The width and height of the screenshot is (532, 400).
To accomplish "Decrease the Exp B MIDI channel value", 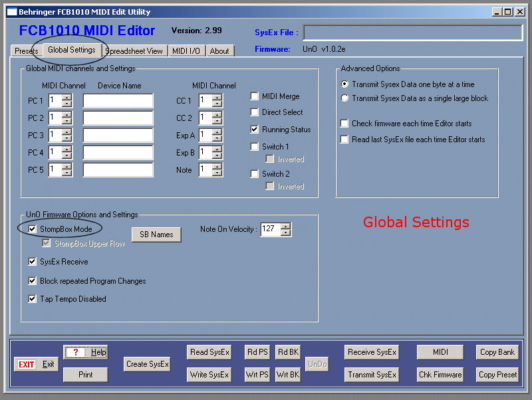I will coord(217,156).
